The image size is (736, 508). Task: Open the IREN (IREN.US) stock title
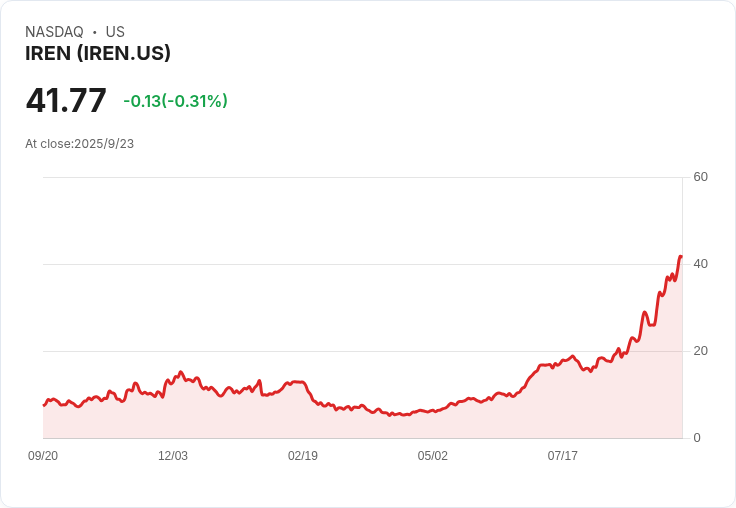[98, 53]
